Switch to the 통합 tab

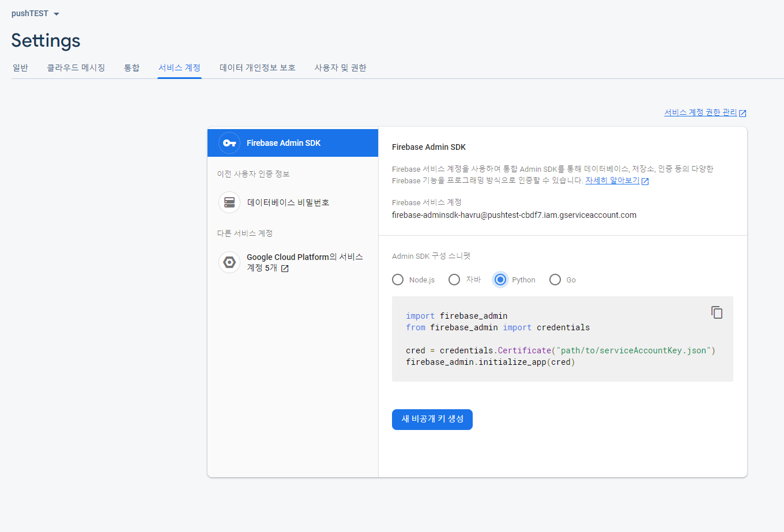(131, 67)
